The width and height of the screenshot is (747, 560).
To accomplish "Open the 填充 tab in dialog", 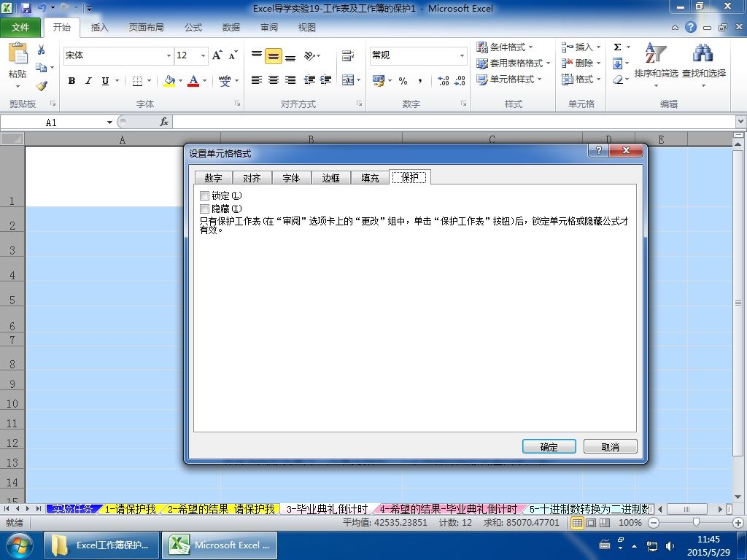I will coord(370,178).
